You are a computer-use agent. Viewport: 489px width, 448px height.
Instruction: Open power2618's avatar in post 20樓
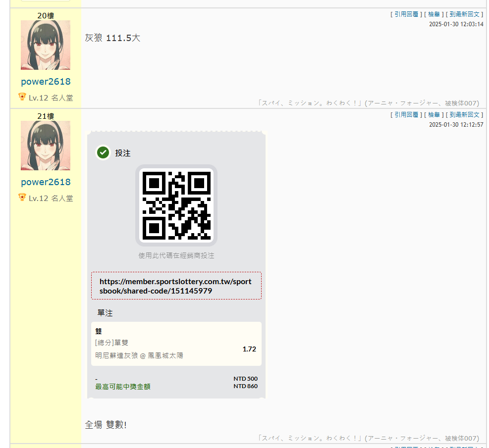click(x=46, y=45)
